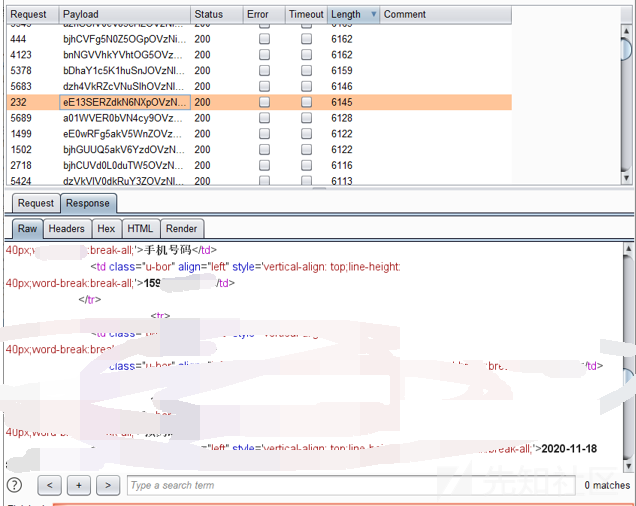Click length value 6128
Screen dimensions: 636x506
[342, 118]
